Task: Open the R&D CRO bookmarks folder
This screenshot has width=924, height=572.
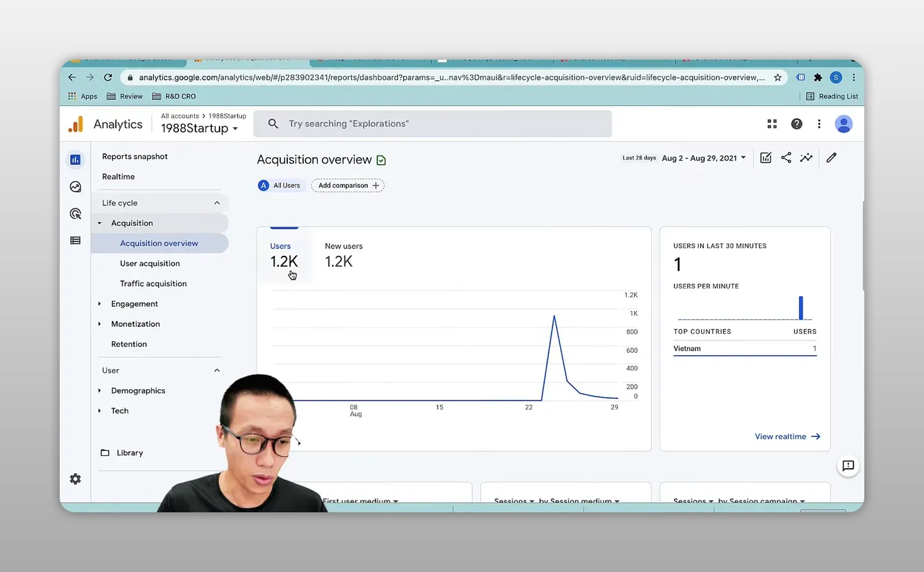Action: pos(174,96)
